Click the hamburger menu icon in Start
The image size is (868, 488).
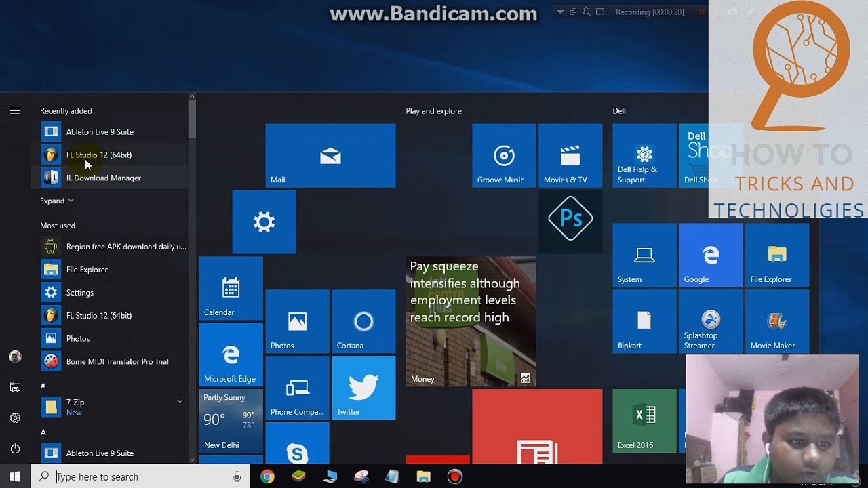15,110
